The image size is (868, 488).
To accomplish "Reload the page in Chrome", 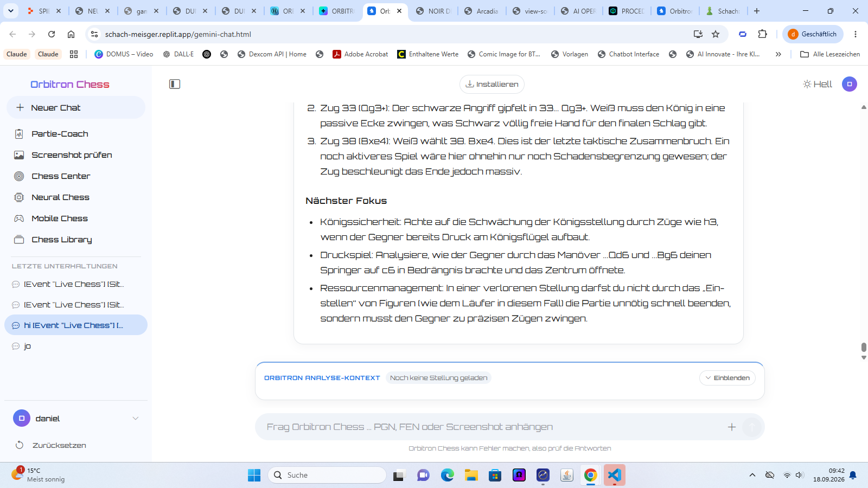I will tap(52, 34).
